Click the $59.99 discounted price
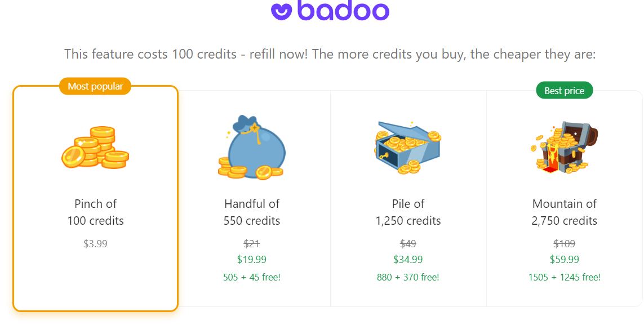Image resolution: width=644 pixels, height=325 pixels. pos(565,259)
